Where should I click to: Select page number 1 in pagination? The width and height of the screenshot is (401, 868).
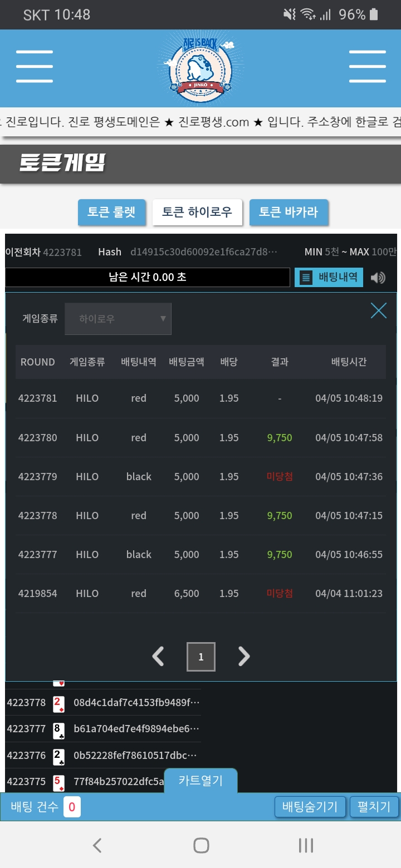click(201, 657)
